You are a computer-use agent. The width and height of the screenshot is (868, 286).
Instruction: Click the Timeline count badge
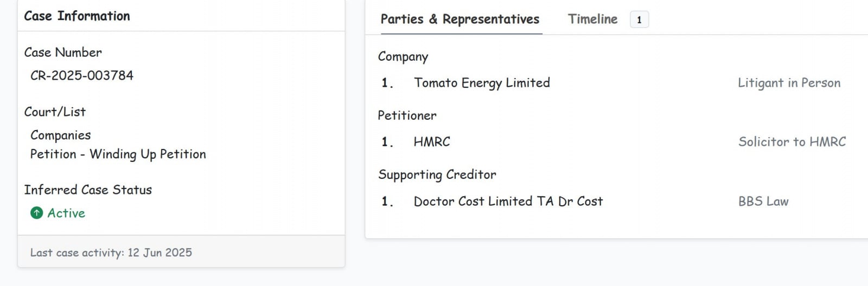pos(639,19)
